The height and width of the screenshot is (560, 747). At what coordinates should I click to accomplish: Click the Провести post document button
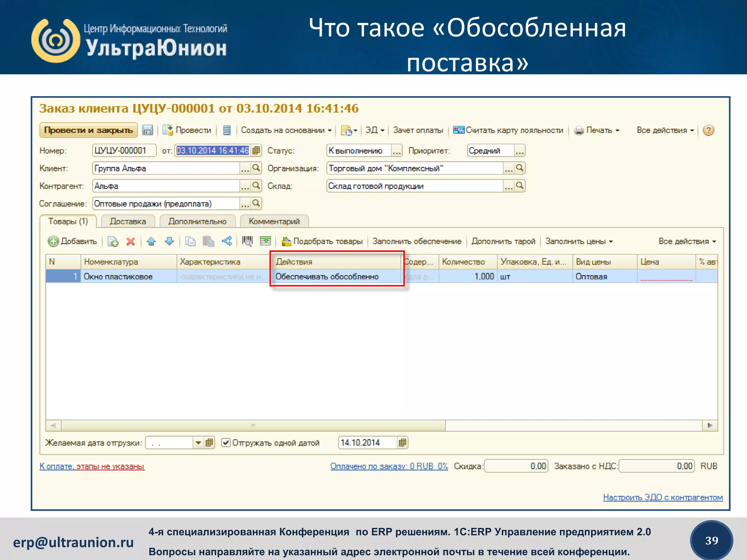187,130
